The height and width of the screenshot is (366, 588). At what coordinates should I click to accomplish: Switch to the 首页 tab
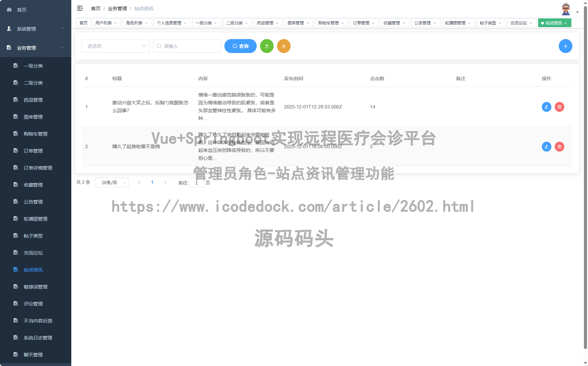[x=83, y=23]
